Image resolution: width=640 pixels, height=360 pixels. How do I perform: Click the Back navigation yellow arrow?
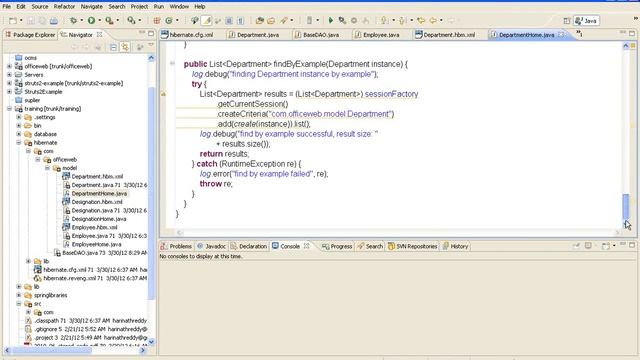point(433,20)
